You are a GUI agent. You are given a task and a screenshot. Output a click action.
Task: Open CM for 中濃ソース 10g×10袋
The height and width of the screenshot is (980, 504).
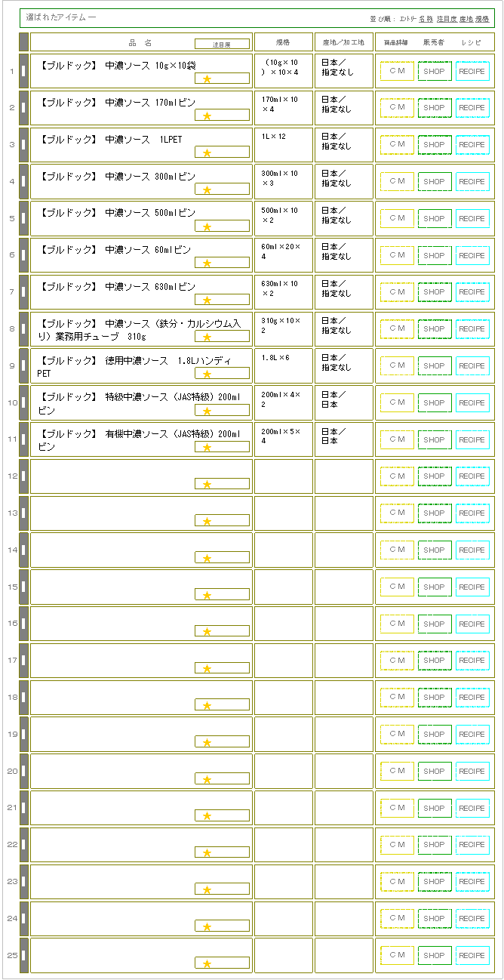pyautogui.click(x=397, y=71)
